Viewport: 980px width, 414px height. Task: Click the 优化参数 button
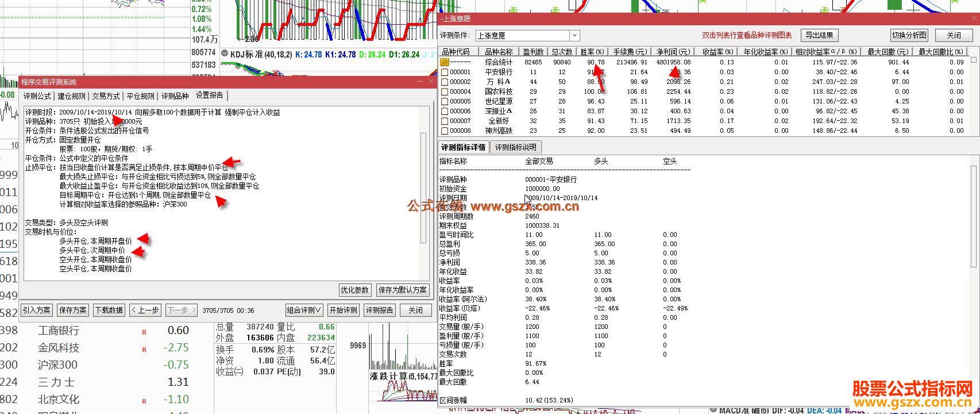coord(355,290)
